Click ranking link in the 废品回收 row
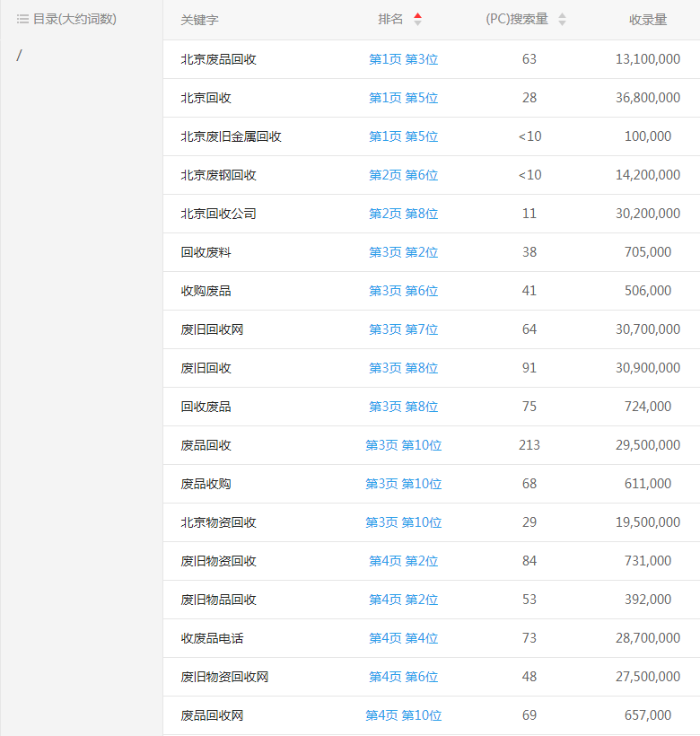This screenshot has width=700, height=736. click(x=403, y=445)
